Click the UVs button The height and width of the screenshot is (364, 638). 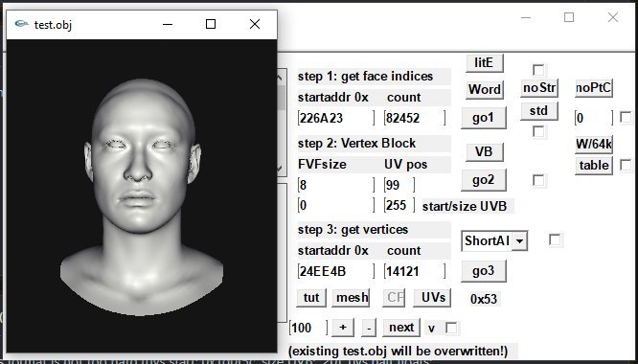point(433,298)
